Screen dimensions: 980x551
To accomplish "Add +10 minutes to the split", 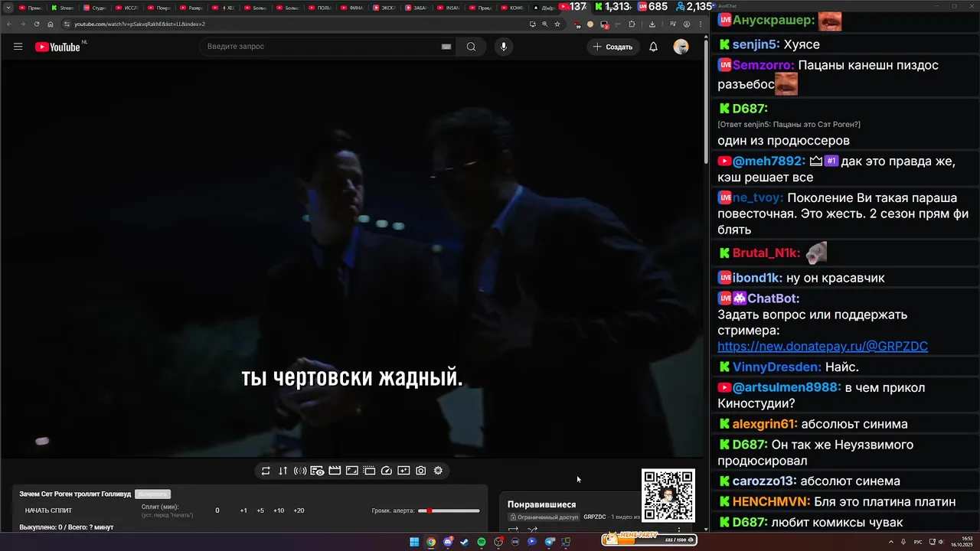I will [x=279, y=510].
